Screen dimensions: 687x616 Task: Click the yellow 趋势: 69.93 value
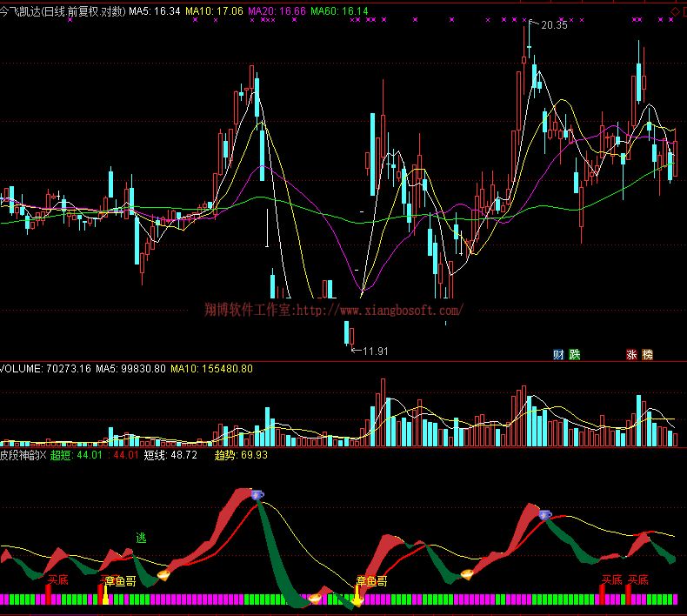(241, 455)
